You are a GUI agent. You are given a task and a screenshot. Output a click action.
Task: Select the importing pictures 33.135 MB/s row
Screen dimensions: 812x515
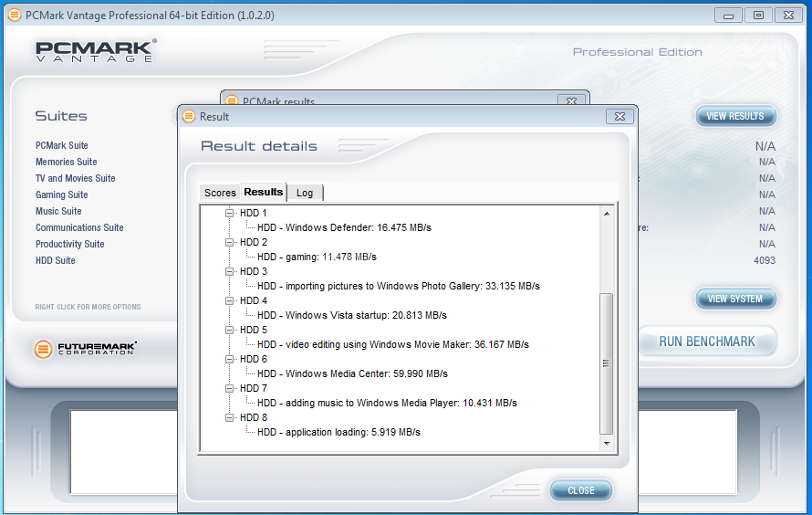pos(399,286)
